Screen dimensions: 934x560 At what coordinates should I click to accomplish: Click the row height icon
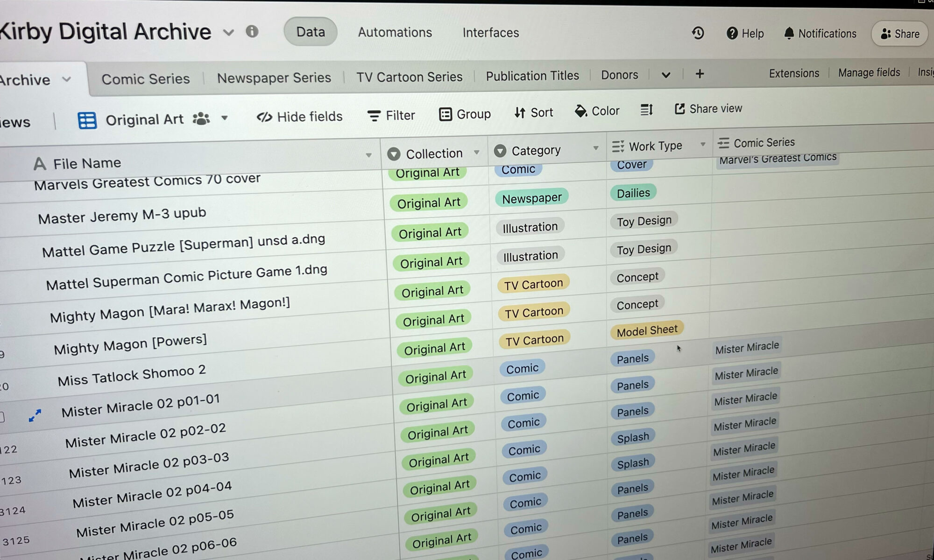[x=647, y=110]
